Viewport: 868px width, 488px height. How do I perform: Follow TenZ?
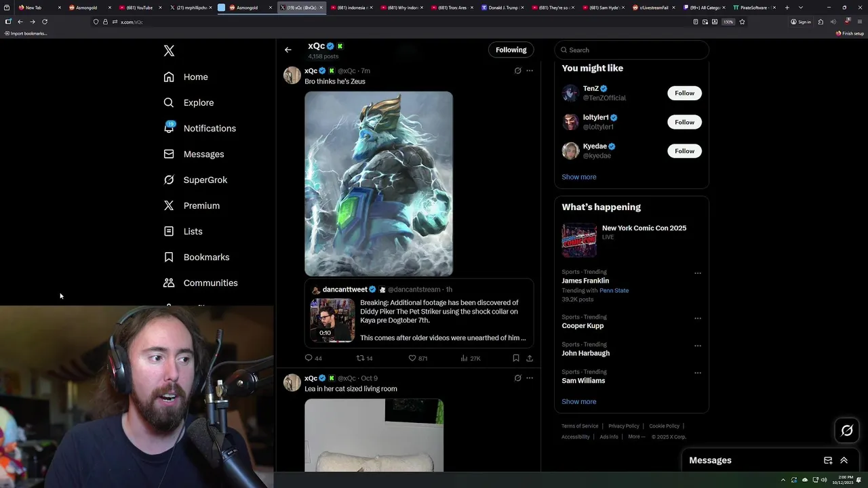coord(684,93)
